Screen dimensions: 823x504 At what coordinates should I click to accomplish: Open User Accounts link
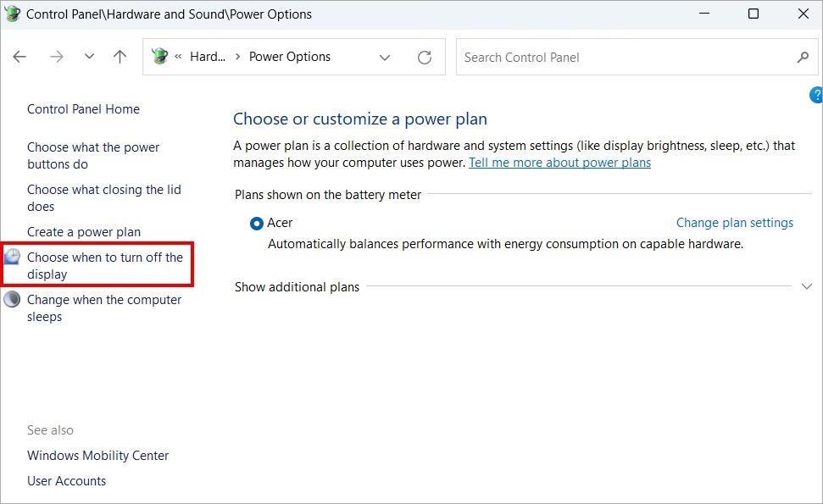tap(67, 481)
